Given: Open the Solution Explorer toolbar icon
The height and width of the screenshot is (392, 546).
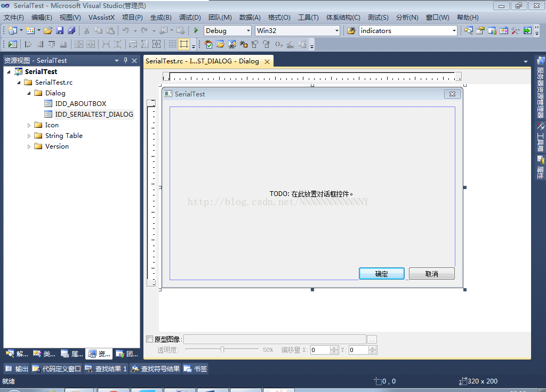Looking at the screenshot, I should [469, 30].
